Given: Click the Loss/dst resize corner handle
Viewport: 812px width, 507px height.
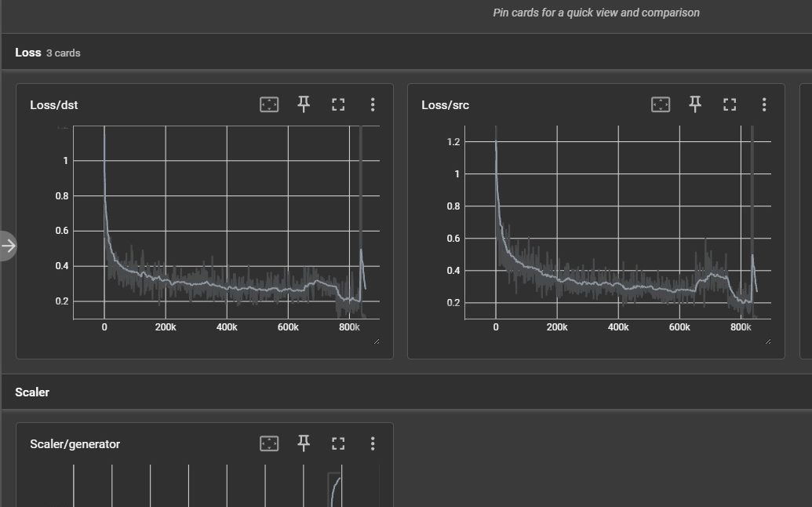Looking at the screenshot, I should (x=377, y=341).
